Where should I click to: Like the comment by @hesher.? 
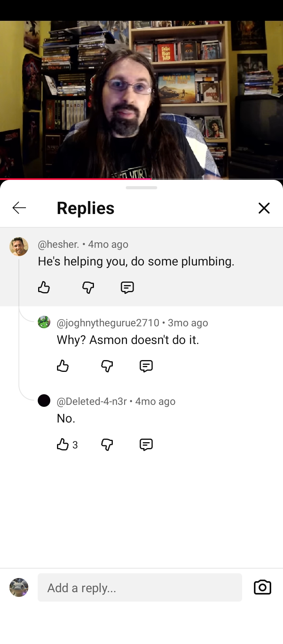coord(44,287)
